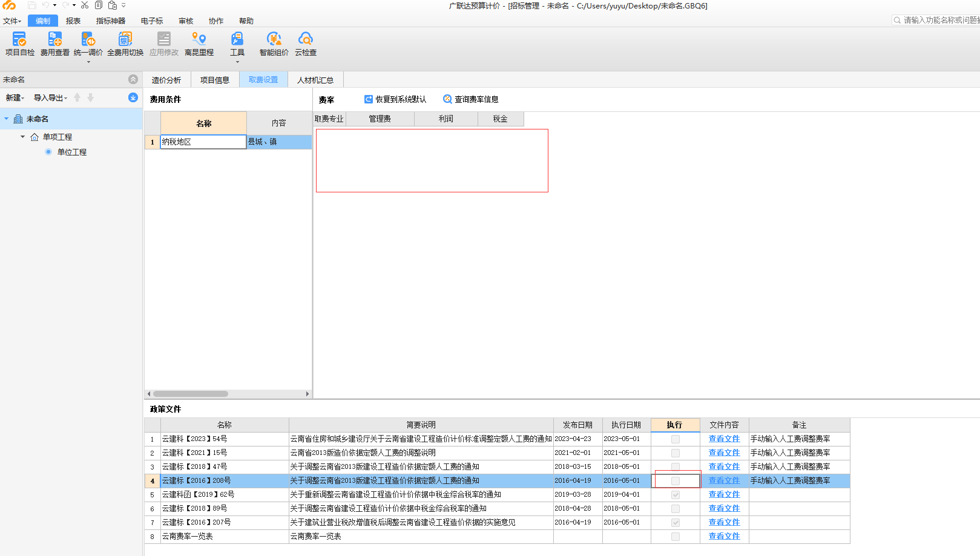980x556 pixels.
Task: Run 云检查 cloud check
Action: [306, 44]
